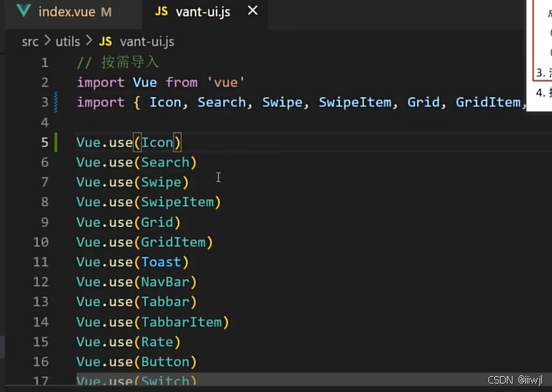Image resolution: width=552 pixels, height=392 pixels.
Task: Click line number 1 in the gutter
Action: pyautogui.click(x=44, y=63)
